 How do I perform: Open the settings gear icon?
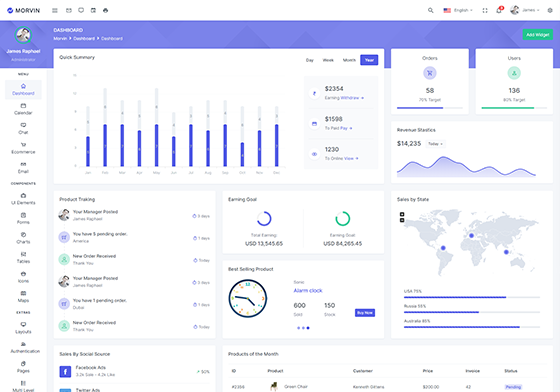pyautogui.click(x=550, y=10)
